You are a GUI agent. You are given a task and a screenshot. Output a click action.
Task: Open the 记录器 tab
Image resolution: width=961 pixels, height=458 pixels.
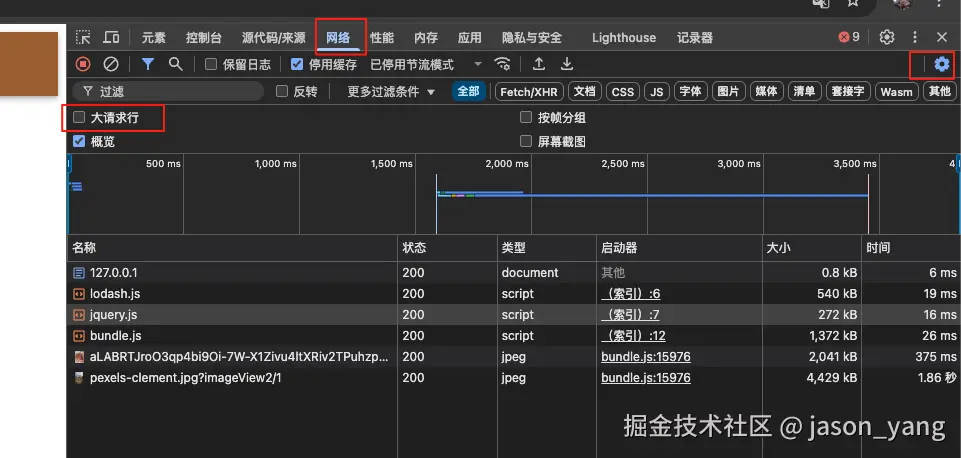(695, 37)
